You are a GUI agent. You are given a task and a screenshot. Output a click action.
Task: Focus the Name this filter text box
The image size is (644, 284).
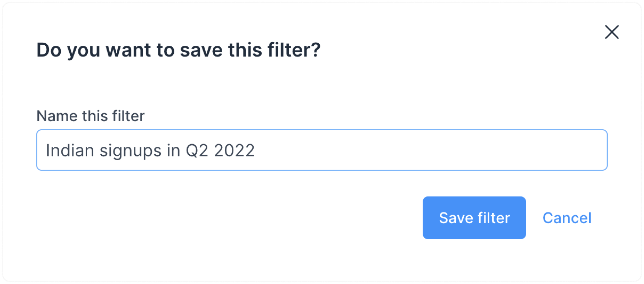[x=321, y=150]
